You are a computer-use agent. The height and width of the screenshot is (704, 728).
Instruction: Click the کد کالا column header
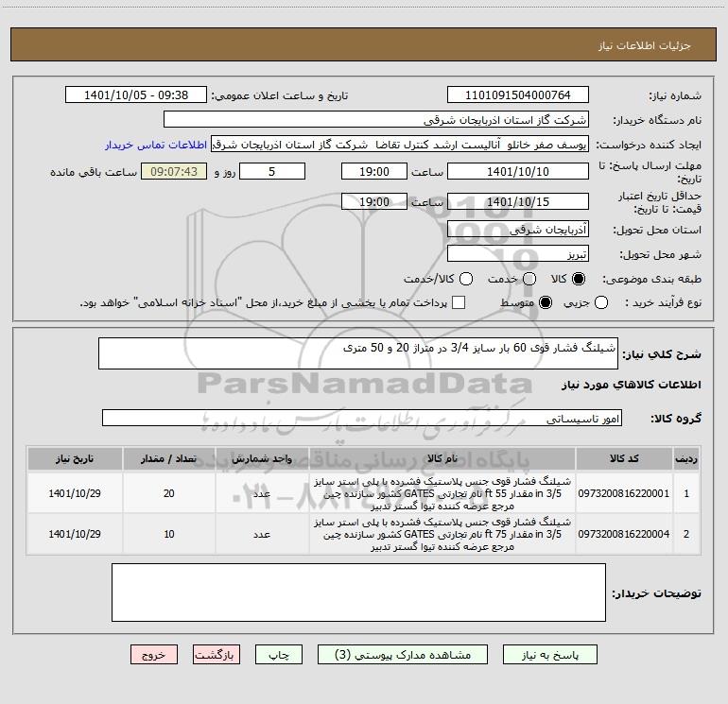click(x=624, y=459)
